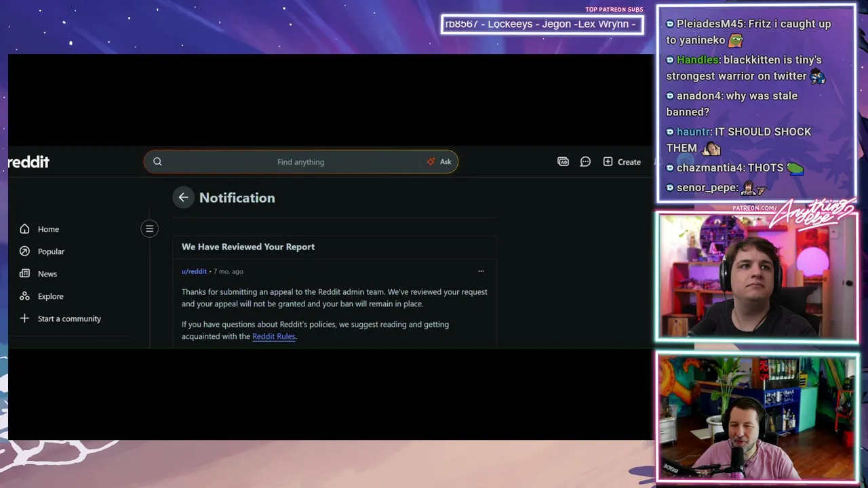Click "why was stale banned?" chat message
Viewport: 868px width, 488px height.
[x=732, y=104]
